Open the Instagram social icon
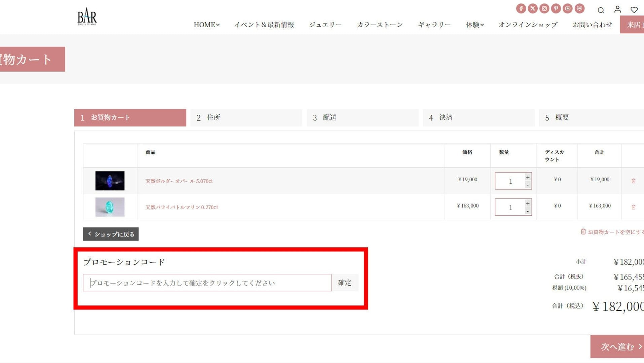This screenshot has height=363, width=644. [544, 8]
